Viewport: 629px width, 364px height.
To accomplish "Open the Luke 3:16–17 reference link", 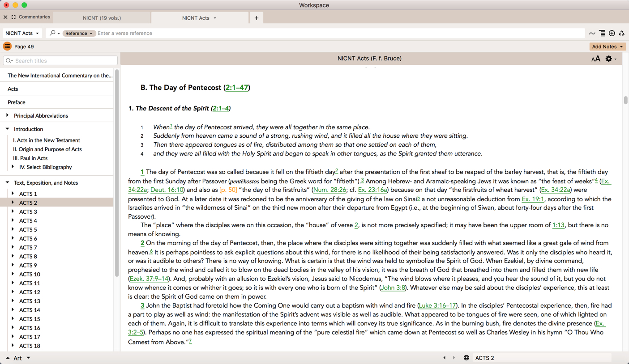I will pyautogui.click(x=437, y=305).
